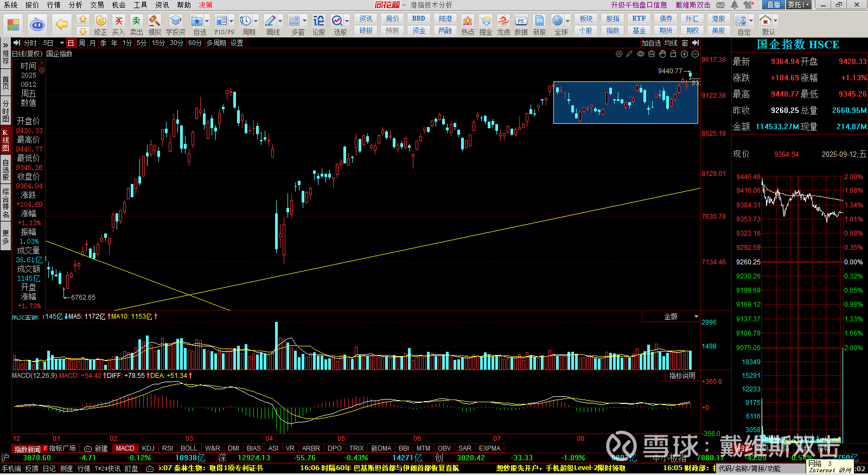Close the time data info panel
This screenshot has height=475, width=868.
coord(42,63)
